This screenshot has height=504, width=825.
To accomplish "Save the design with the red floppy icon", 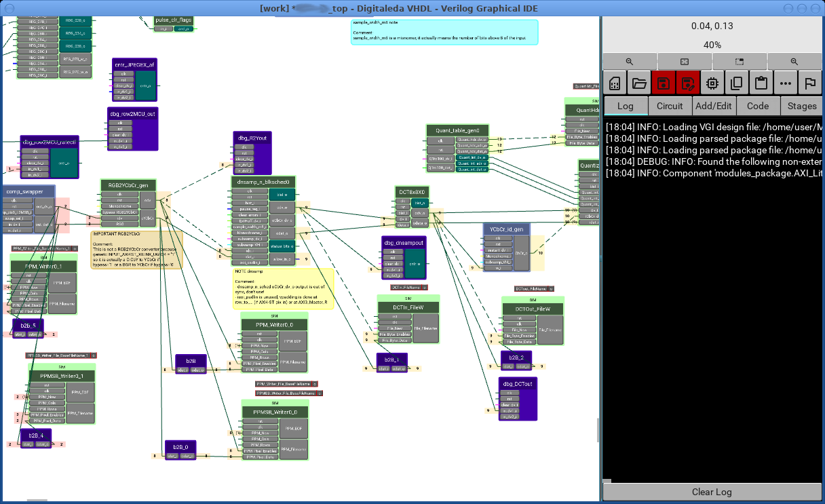I will (x=664, y=83).
